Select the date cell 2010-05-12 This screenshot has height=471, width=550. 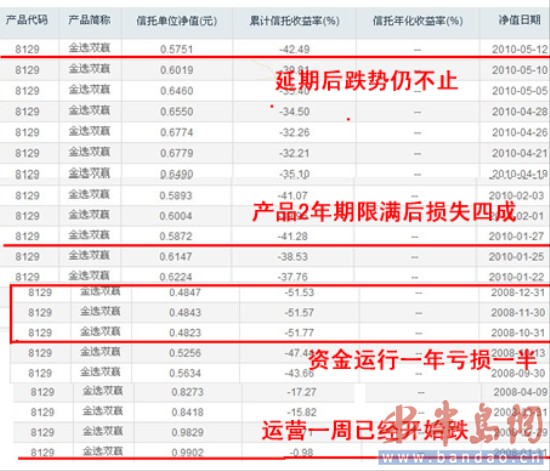pos(519,49)
